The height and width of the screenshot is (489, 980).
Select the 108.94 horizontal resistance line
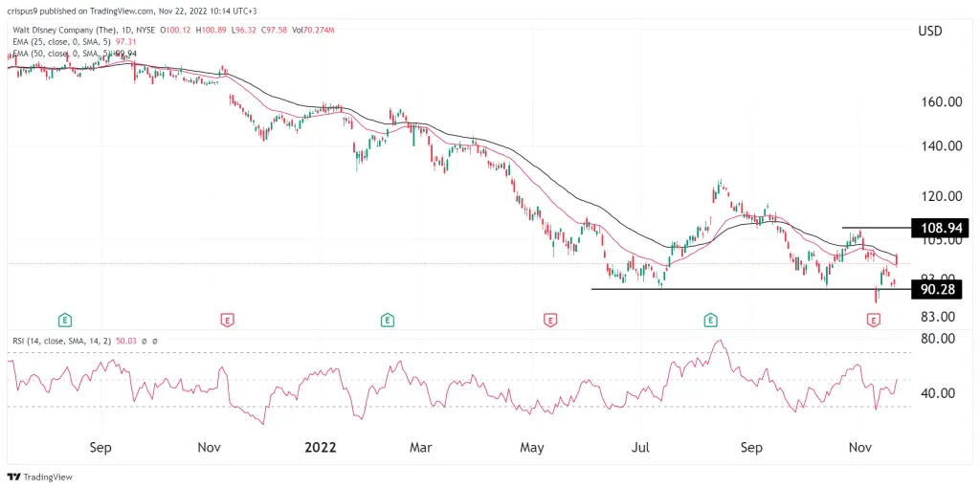click(x=877, y=228)
